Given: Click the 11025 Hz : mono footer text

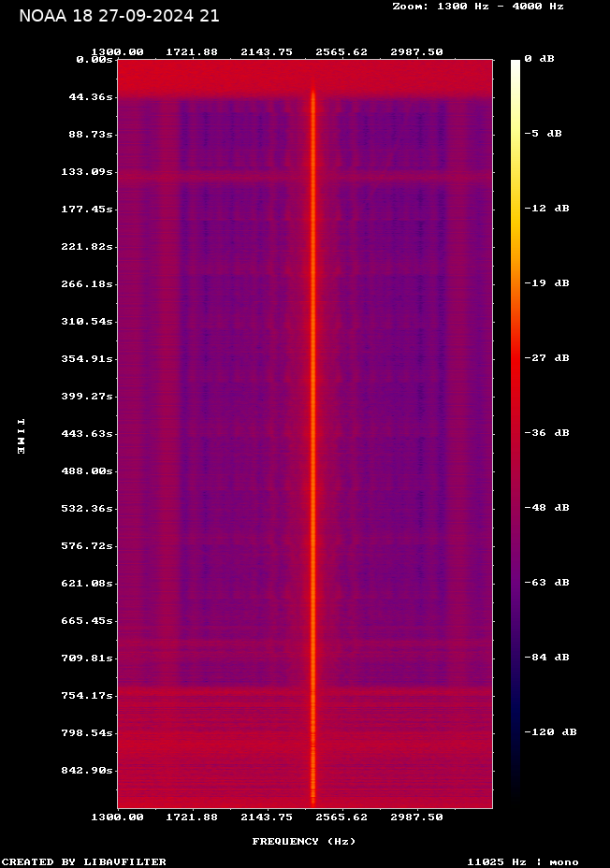Looking at the screenshot, I should point(523,862).
